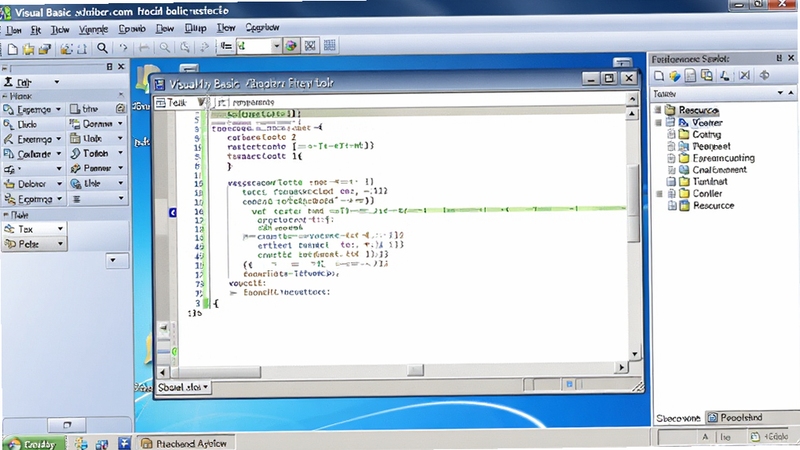Click the undo curved arrow toolbar icon
Image resolution: width=800 pixels, height=450 pixels.
point(123,48)
